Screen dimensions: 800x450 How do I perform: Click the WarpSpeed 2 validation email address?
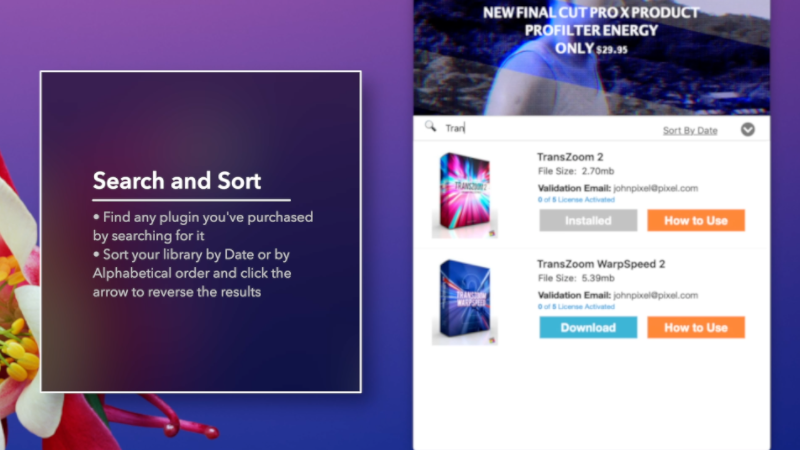(656, 295)
